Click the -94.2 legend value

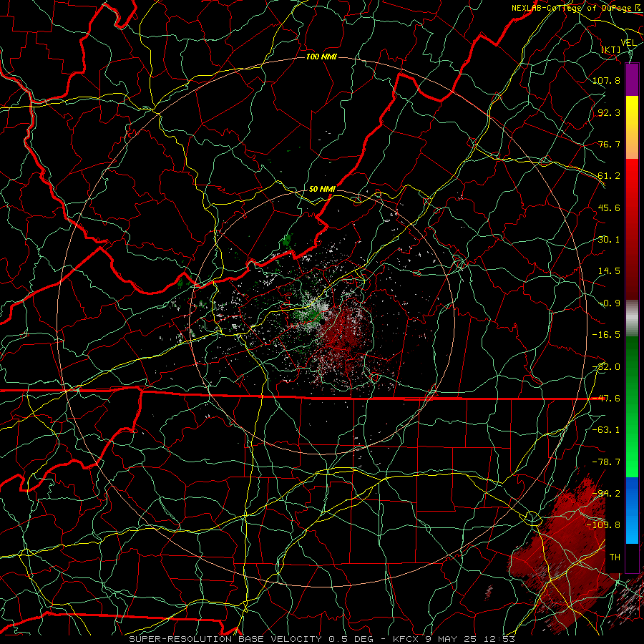point(606,494)
